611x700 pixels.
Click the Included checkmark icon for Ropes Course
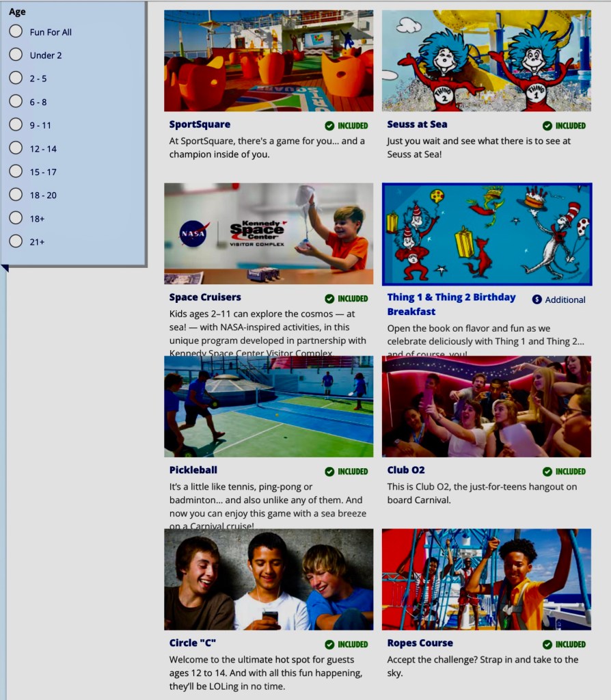[x=547, y=645]
